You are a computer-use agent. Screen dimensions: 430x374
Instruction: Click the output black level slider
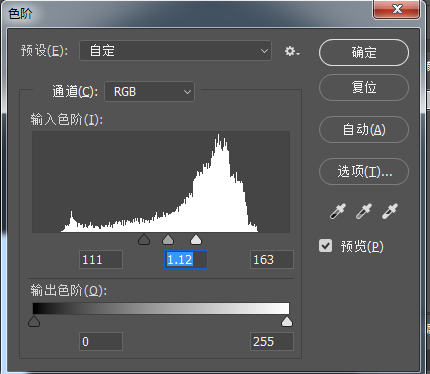pyautogui.click(x=34, y=322)
